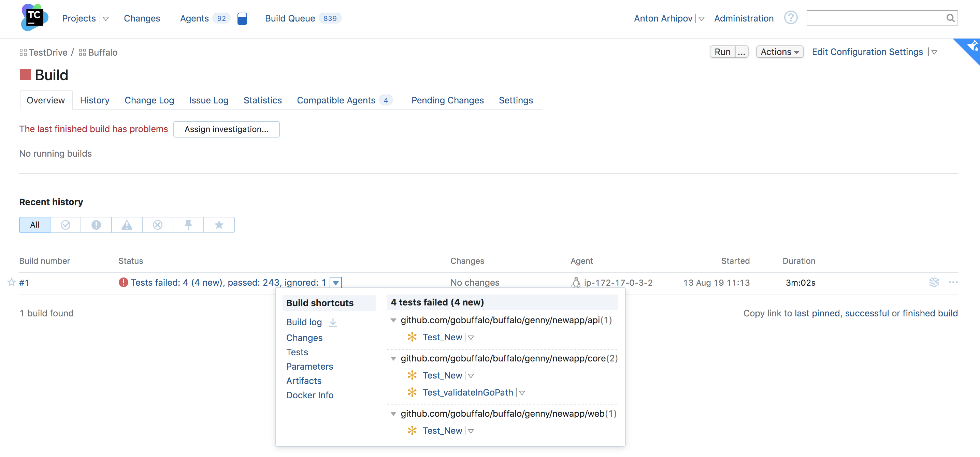This screenshot has width=980, height=457.
Task: Toggle the pinned builds filter icon
Action: tap(188, 225)
